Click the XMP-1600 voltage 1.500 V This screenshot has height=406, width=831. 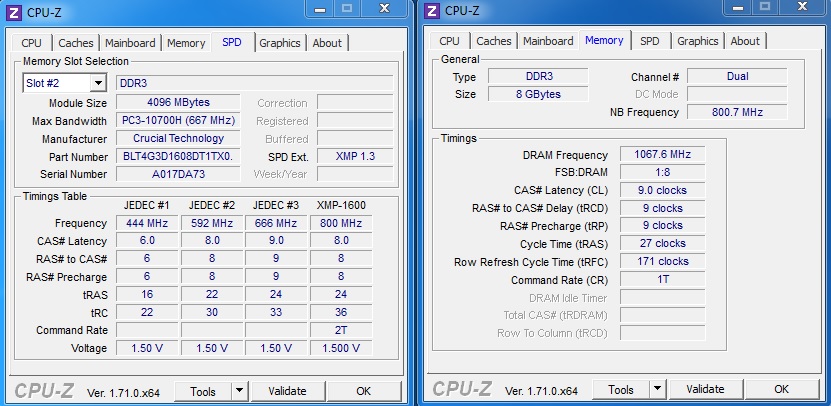coord(341,348)
